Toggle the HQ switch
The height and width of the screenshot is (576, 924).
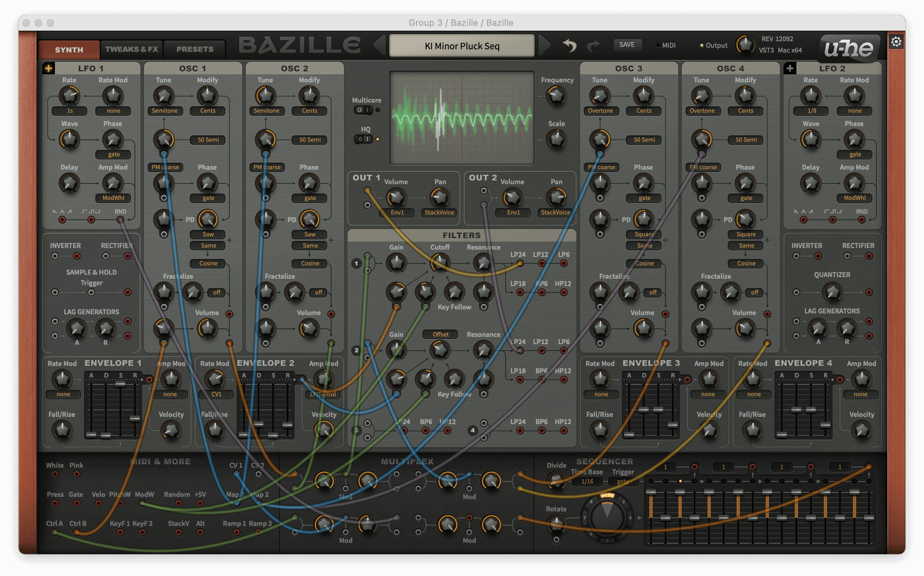pyautogui.click(x=363, y=139)
